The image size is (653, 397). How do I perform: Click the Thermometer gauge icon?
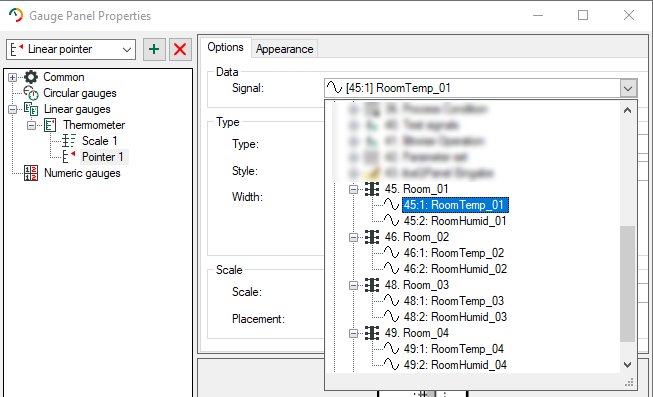50,125
